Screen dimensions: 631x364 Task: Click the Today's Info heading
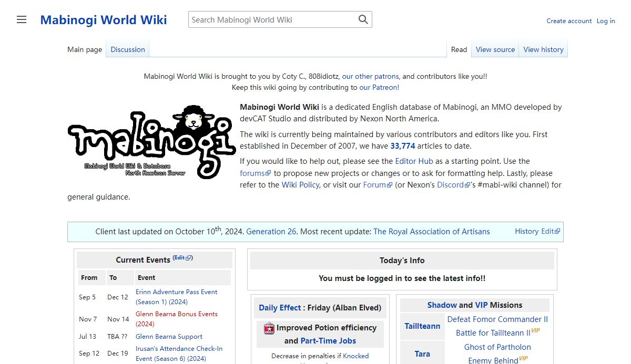point(402,261)
